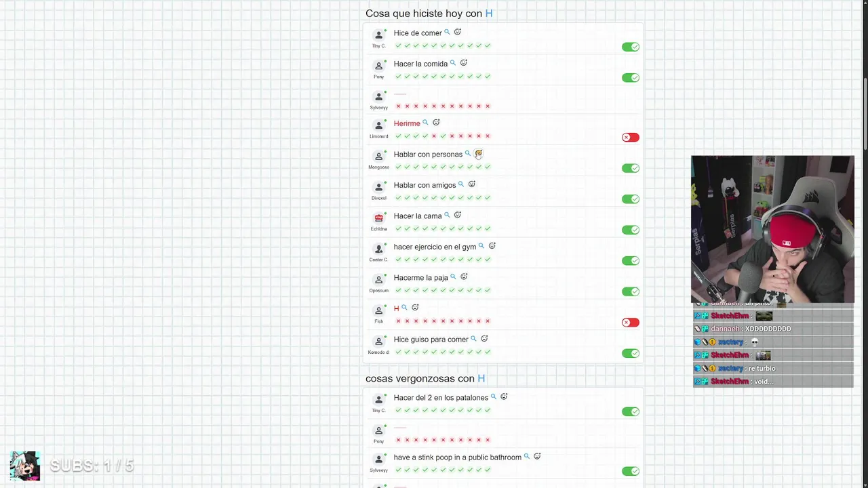Click the magnifier next to "have a stink poop" answer

tap(526, 457)
